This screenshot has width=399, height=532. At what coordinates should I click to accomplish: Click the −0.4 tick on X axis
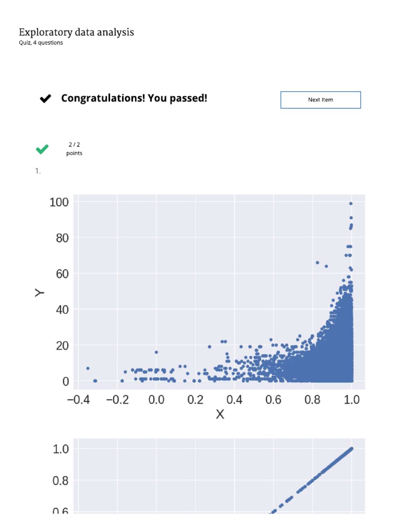pos(77,399)
